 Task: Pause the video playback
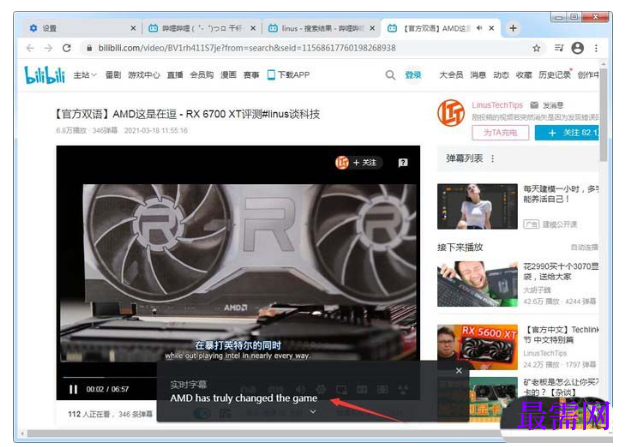pyautogui.click(x=73, y=389)
